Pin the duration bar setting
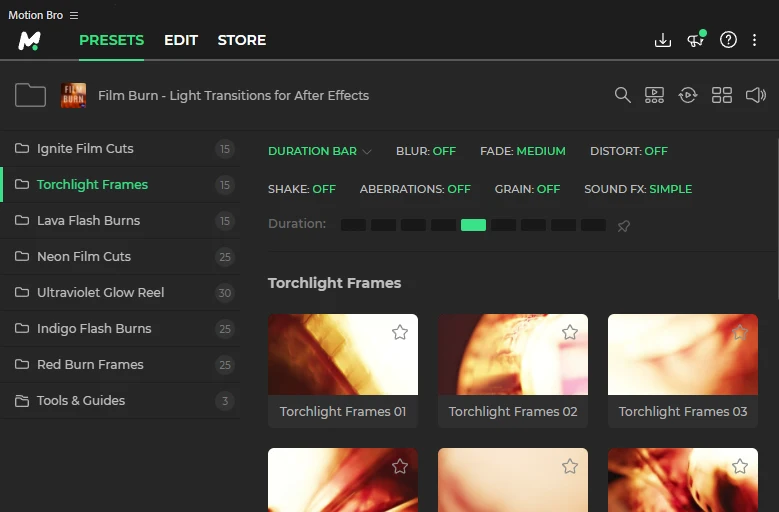 (623, 226)
